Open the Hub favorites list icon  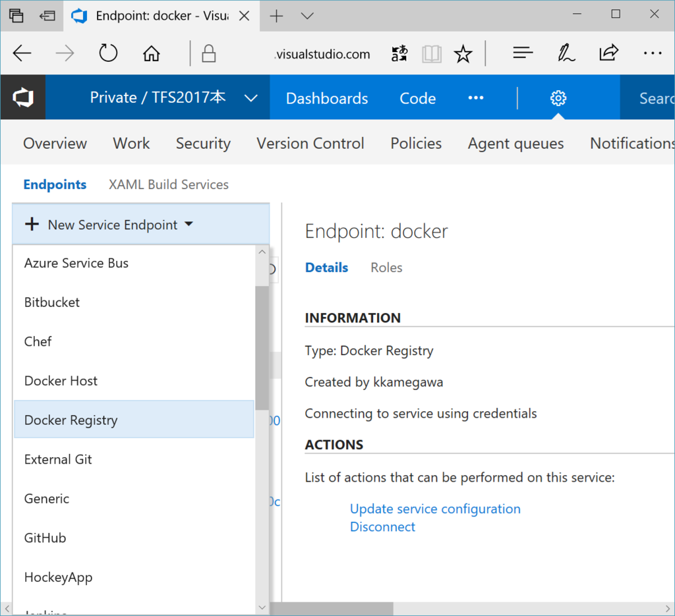pos(523,53)
